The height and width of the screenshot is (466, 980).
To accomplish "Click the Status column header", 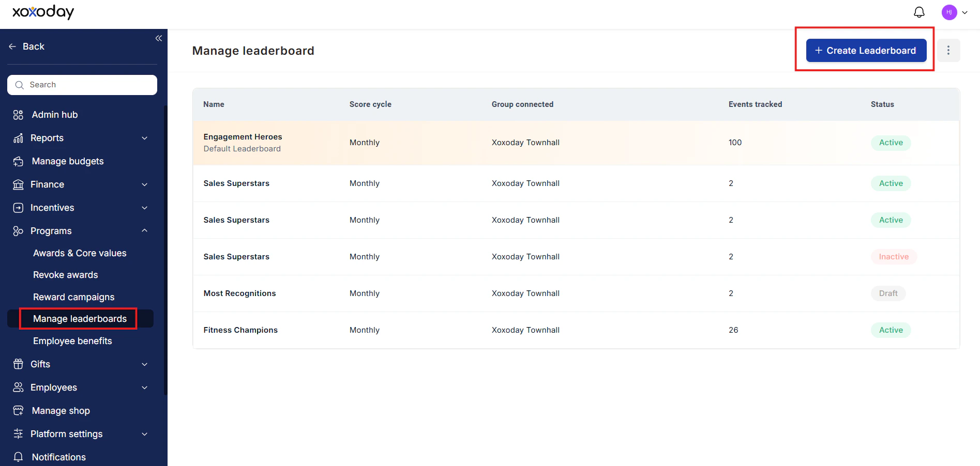I will pos(882,104).
